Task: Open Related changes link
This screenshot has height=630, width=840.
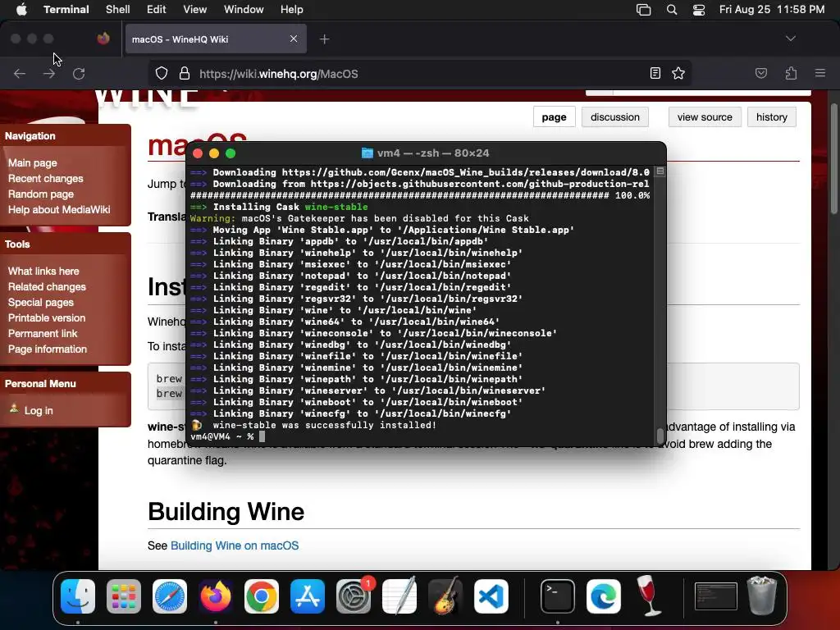Action: pyautogui.click(x=47, y=286)
